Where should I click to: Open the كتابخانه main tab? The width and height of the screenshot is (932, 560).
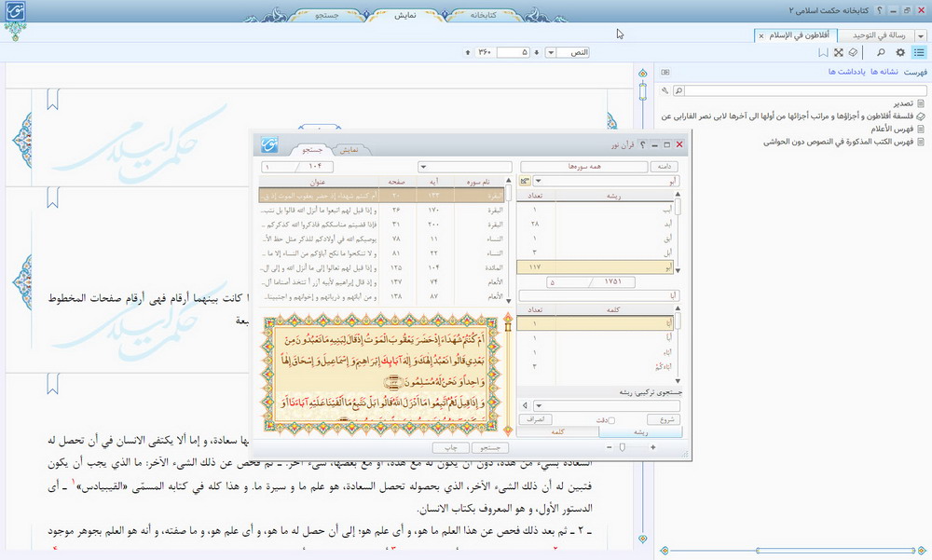[483, 15]
